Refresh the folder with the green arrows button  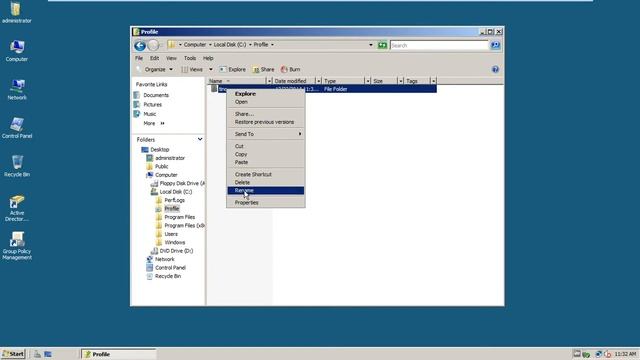pyautogui.click(x=382, y=45)
